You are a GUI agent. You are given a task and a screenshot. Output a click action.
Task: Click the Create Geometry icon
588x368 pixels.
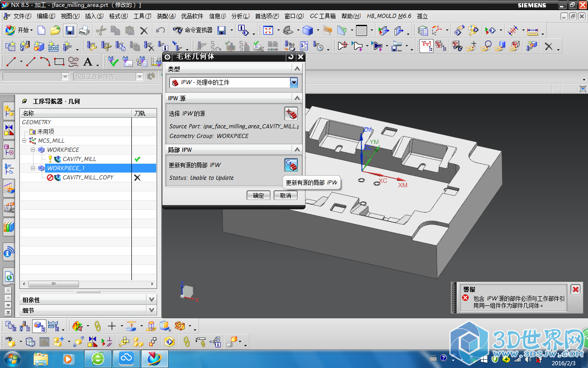click(x=39, y=46)
